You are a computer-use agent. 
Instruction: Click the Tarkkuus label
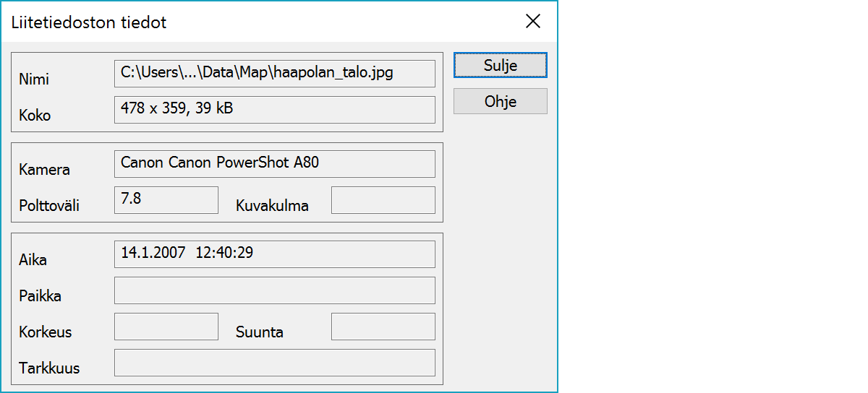point(49,368)
